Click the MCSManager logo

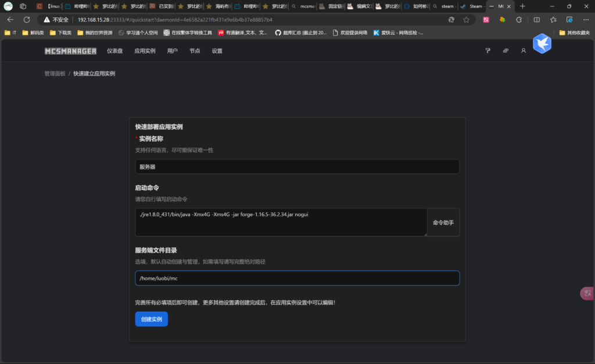point(70,51)
